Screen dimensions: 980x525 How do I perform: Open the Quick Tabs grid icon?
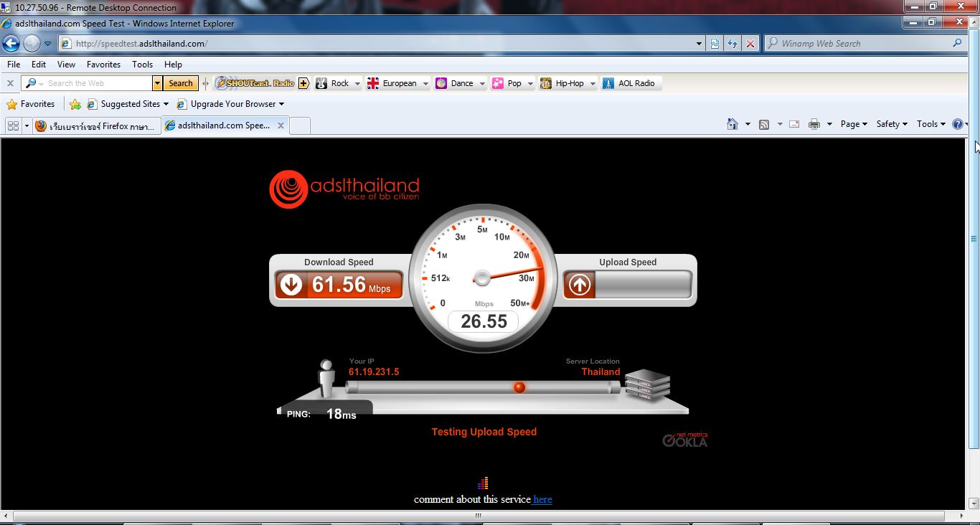13,126
